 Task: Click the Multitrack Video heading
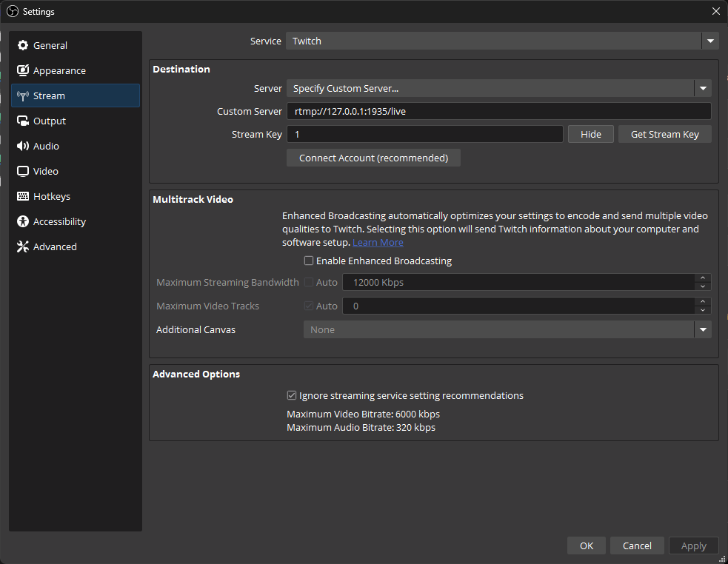click(x=193, y=199)
